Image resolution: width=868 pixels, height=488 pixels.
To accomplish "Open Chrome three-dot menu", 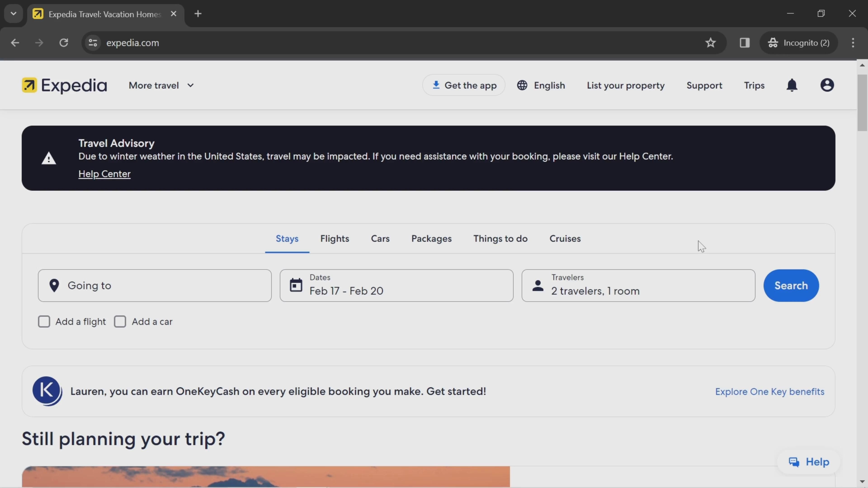I will [x=853, y=43].
